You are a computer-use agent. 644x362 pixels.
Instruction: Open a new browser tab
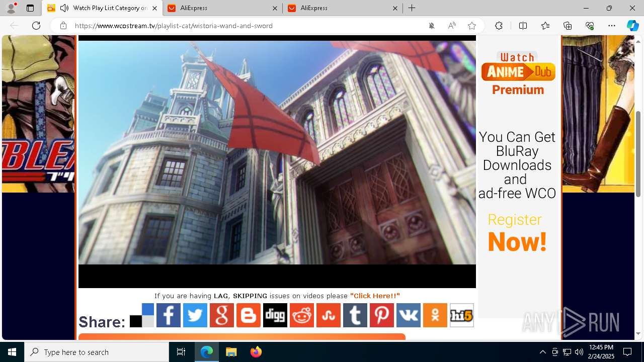[x=412, y=8]
